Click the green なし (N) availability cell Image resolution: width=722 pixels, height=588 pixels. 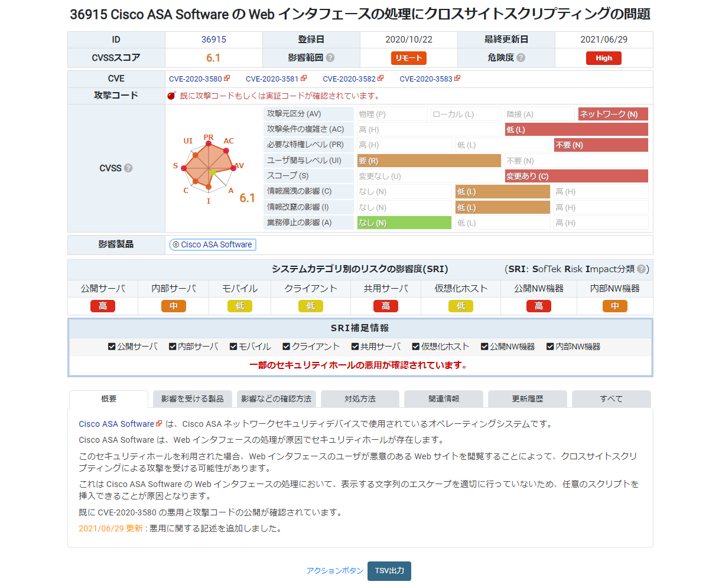click(x=404, y=223)
